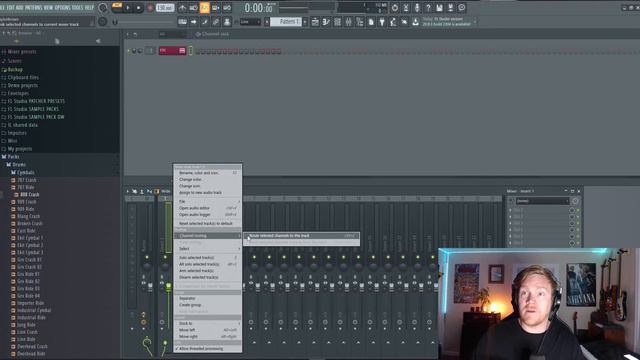Viewport: 640px width, 360px height.
Task: Click the undo history icon in top right toolbar
Action: 395,8
